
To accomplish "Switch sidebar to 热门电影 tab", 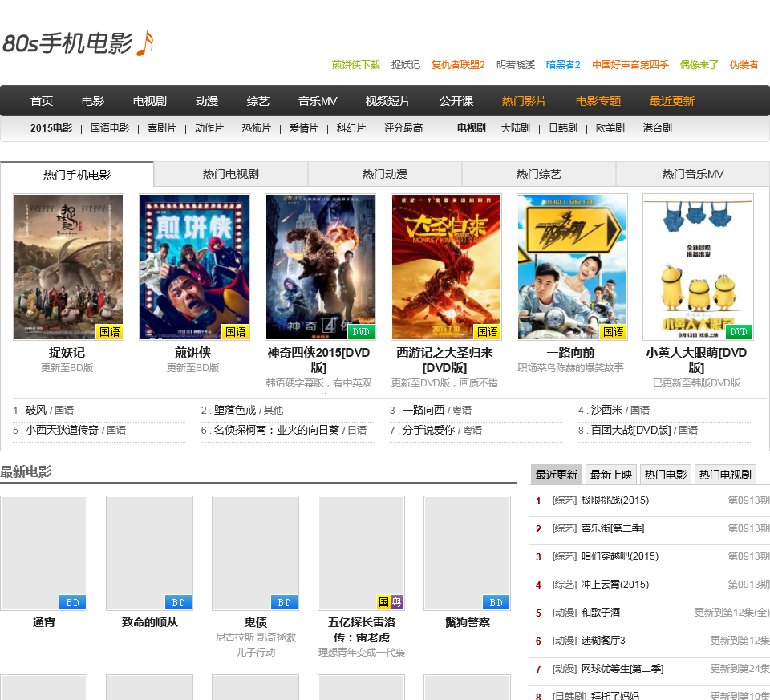I will coord(666,475).
